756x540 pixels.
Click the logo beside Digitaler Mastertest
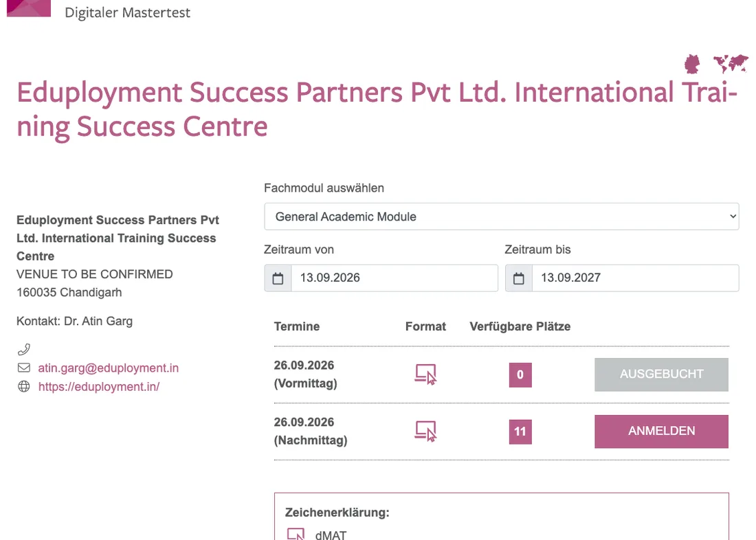29,8
